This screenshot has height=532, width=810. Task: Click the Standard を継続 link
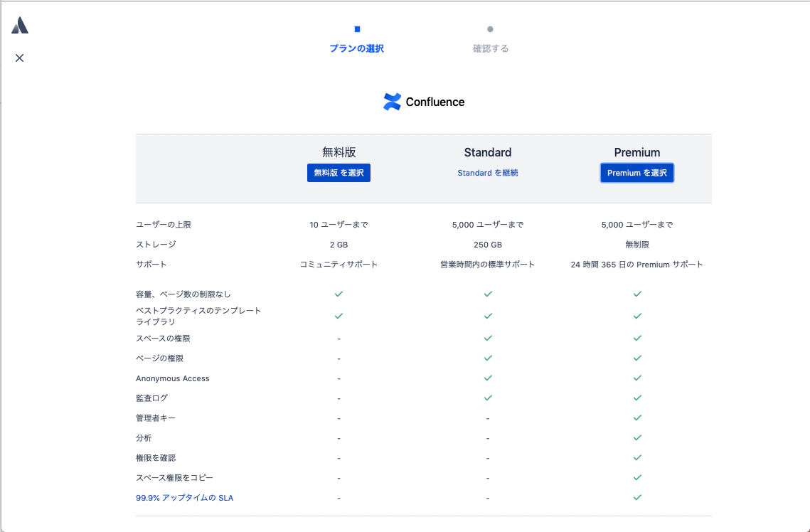pos(488,173)
